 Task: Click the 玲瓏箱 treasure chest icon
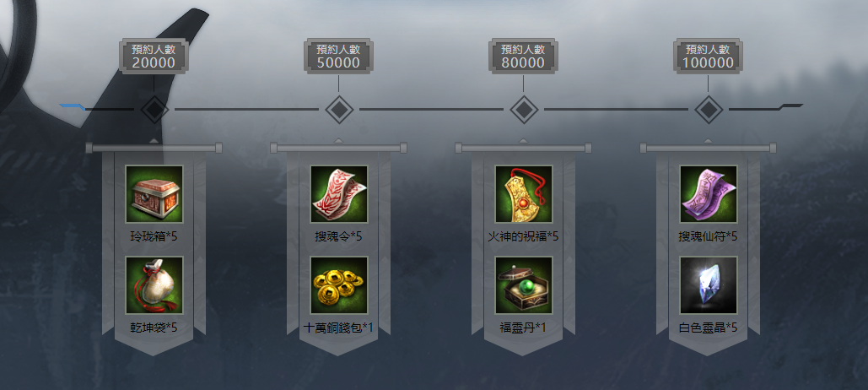(154, 194)
